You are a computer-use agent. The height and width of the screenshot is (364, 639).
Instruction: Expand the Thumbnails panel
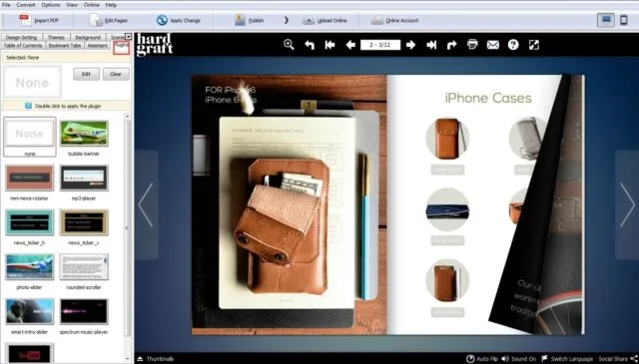coord(156,359)
